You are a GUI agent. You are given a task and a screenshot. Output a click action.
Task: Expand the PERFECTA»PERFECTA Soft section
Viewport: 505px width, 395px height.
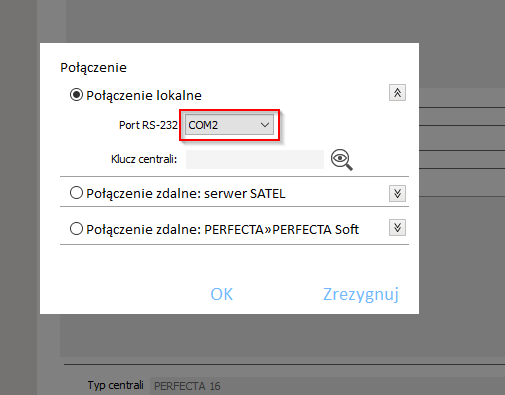(x=397, y=228)
